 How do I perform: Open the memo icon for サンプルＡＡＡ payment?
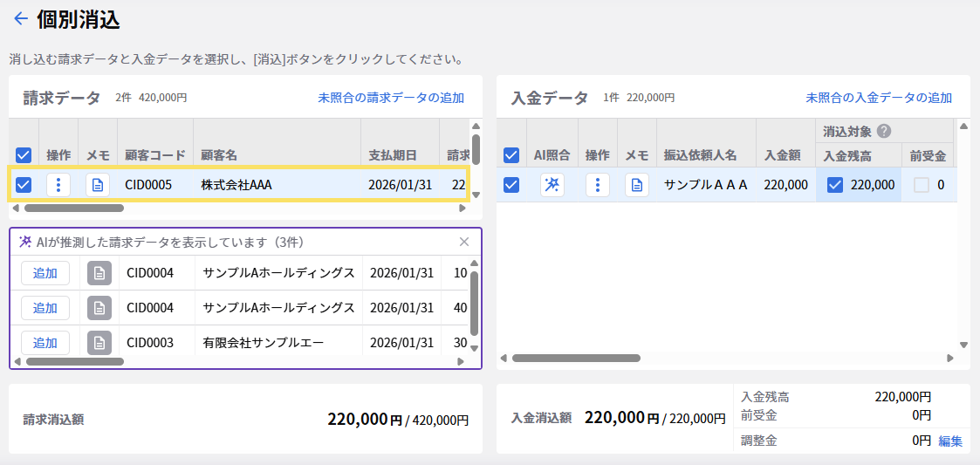click(637, 185)
